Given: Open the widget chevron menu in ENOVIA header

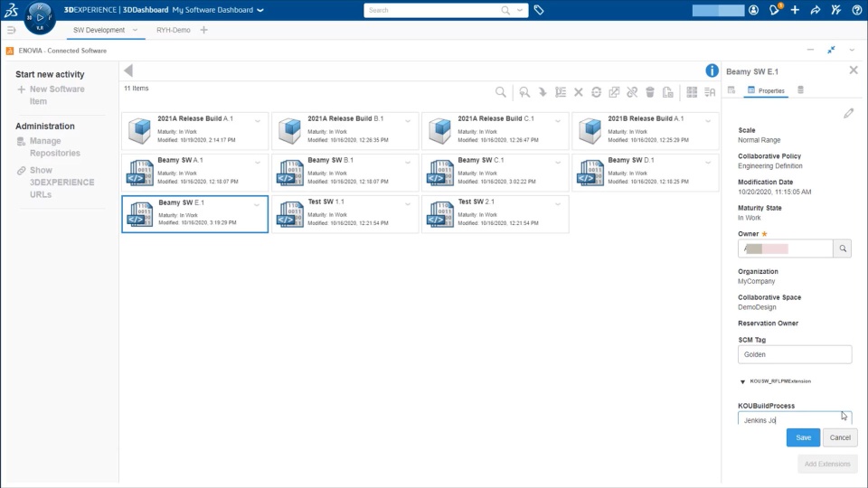Looking at the screenshot, I should [x=852, y=51].
